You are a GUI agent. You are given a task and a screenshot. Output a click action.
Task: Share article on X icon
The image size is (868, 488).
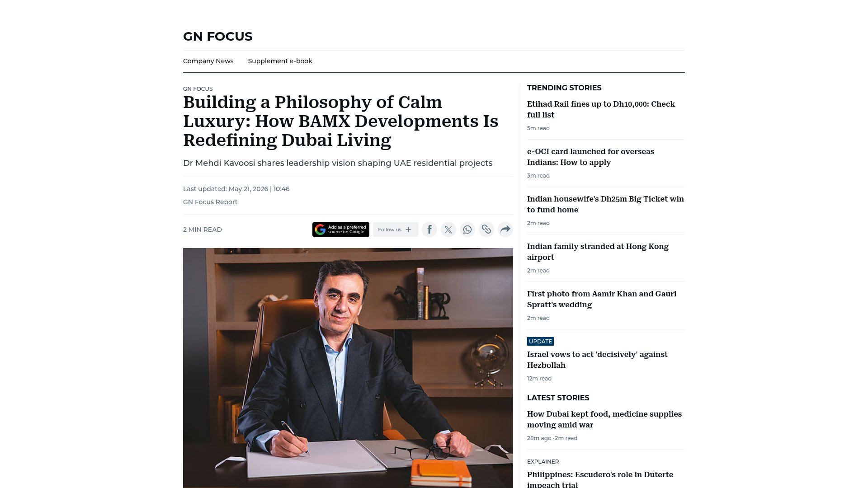tap(448, 230)
